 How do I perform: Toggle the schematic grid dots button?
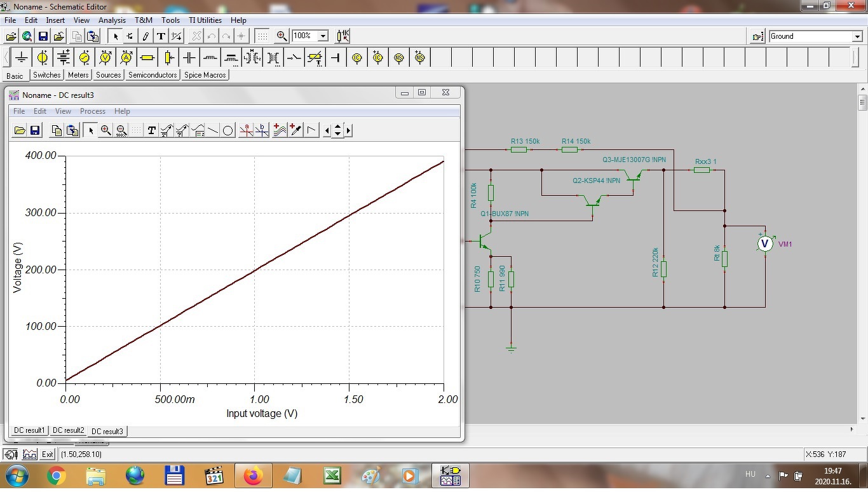click(262, 36)
